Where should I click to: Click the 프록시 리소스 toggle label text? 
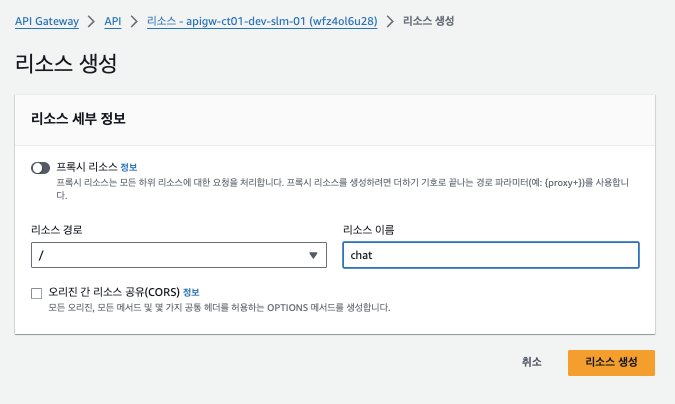tap(87, 167)
